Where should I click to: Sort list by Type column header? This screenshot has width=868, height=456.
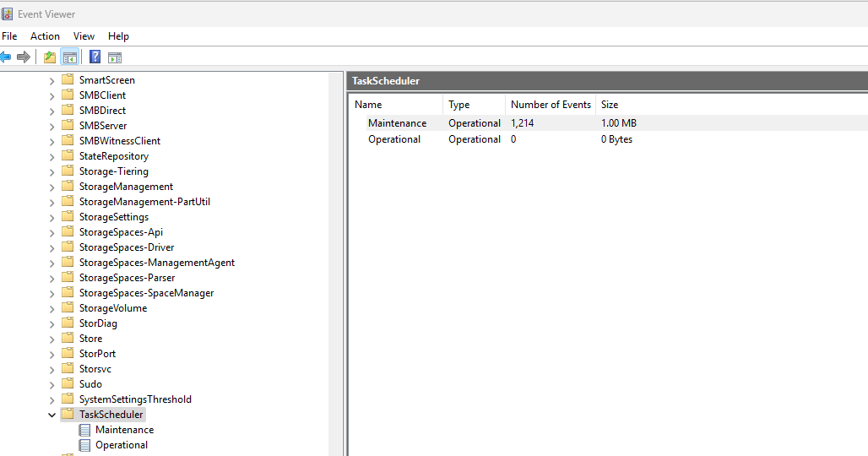(474, 105)
